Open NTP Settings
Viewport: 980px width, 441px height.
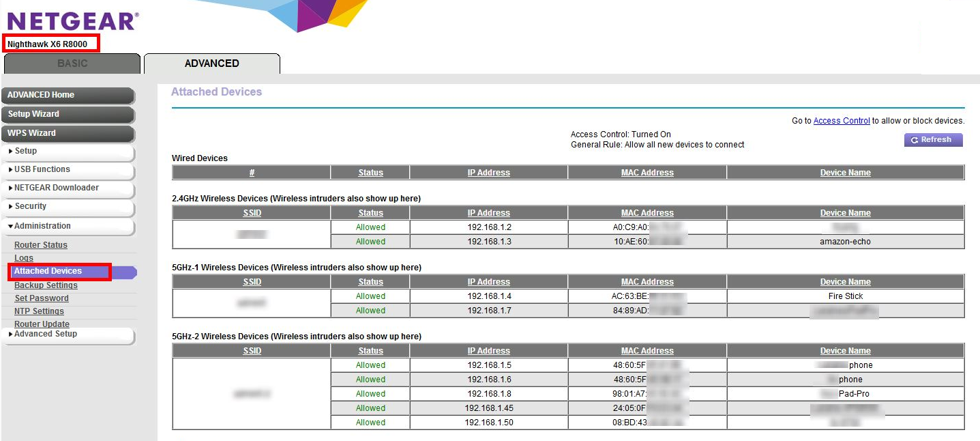(38, 311)
